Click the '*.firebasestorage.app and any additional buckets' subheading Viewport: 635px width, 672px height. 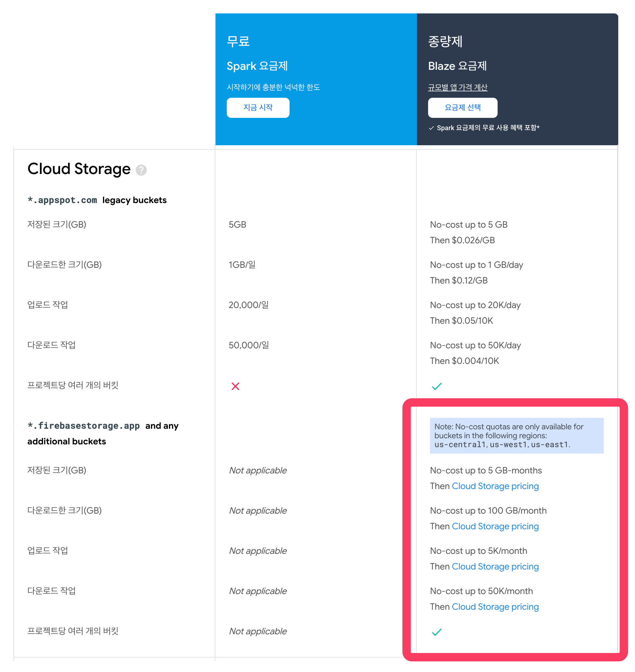coord(103,434)
